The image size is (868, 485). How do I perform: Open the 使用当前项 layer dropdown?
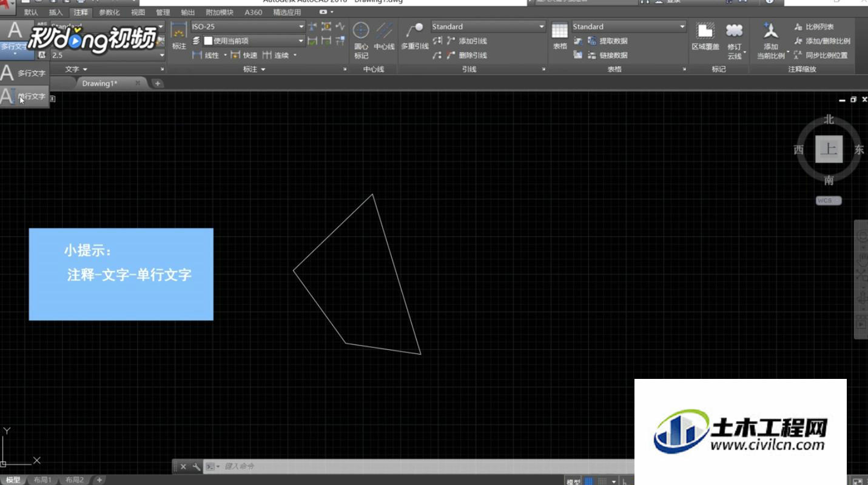point(301,41)
